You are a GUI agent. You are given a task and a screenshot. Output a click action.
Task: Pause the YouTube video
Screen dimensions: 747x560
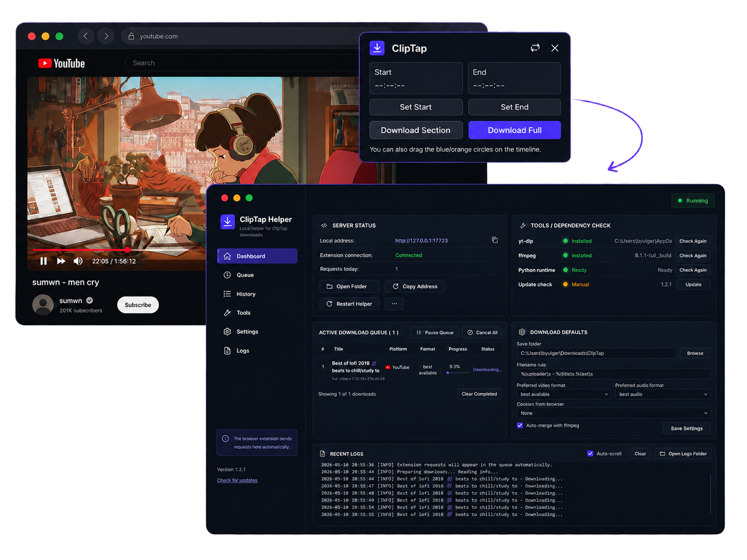pyautogui.click(x=44, y=261)
